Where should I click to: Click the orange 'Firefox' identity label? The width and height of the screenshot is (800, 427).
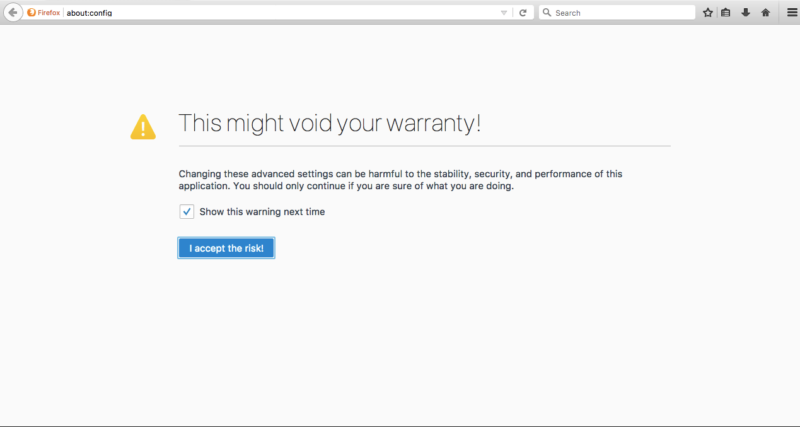click(x=48, y=13)
